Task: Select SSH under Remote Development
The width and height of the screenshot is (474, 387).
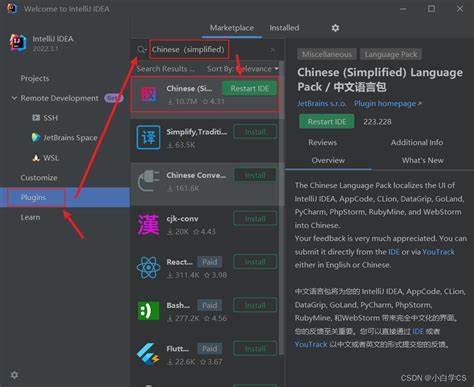Action: click(x=50, y=118)
